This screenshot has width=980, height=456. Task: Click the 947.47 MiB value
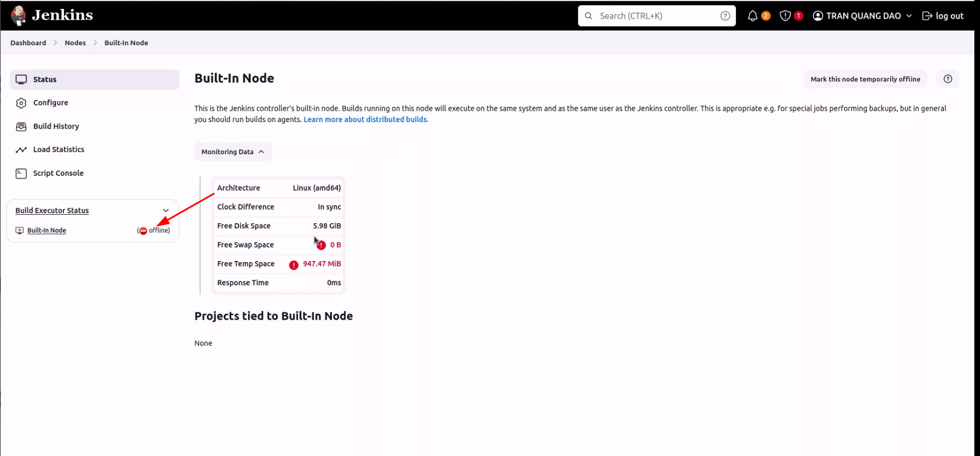pyautogui.click(x=322, y=264)
